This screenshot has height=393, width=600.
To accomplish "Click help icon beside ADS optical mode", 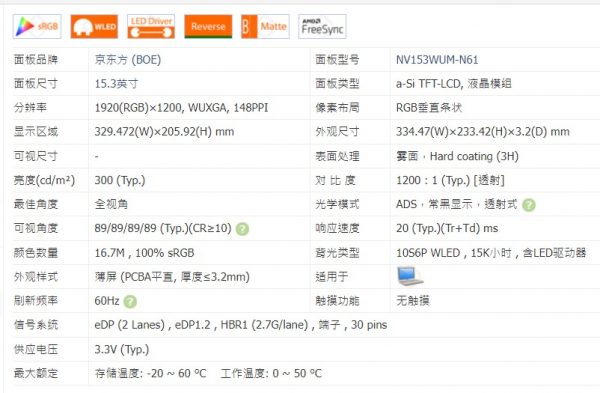I will 529,205.
